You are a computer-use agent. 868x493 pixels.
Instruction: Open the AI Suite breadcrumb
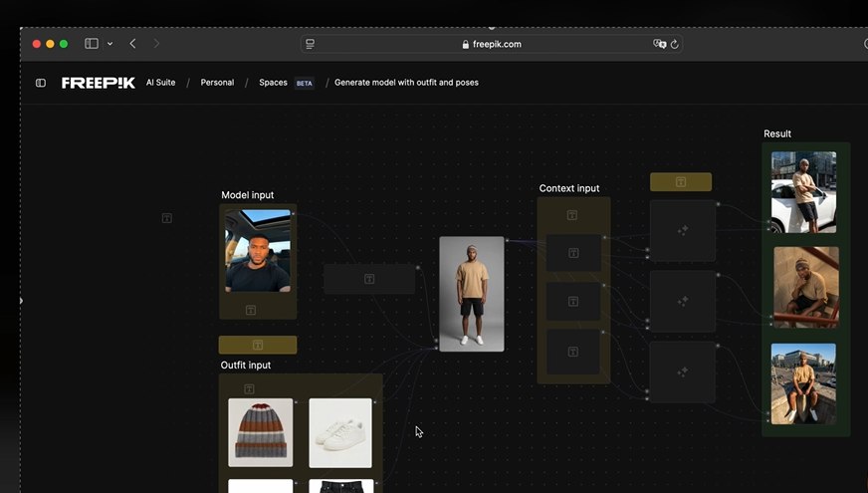(160, 83)
